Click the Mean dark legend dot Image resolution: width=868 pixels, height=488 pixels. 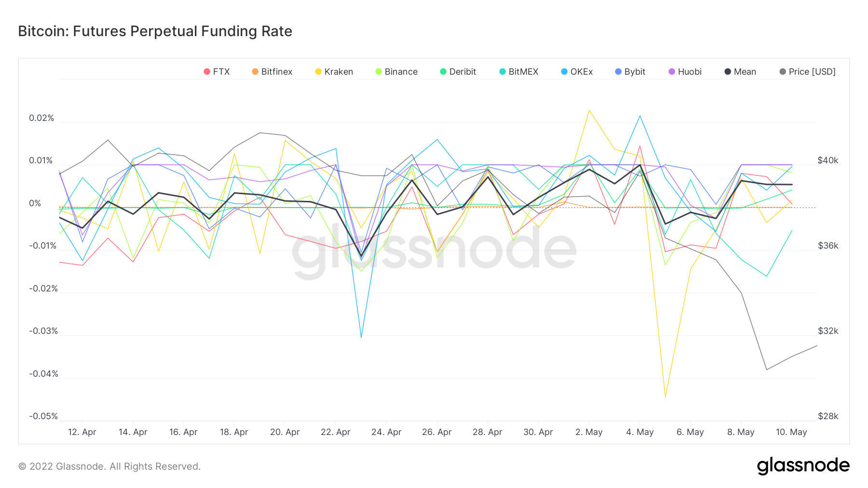[728, 72]
